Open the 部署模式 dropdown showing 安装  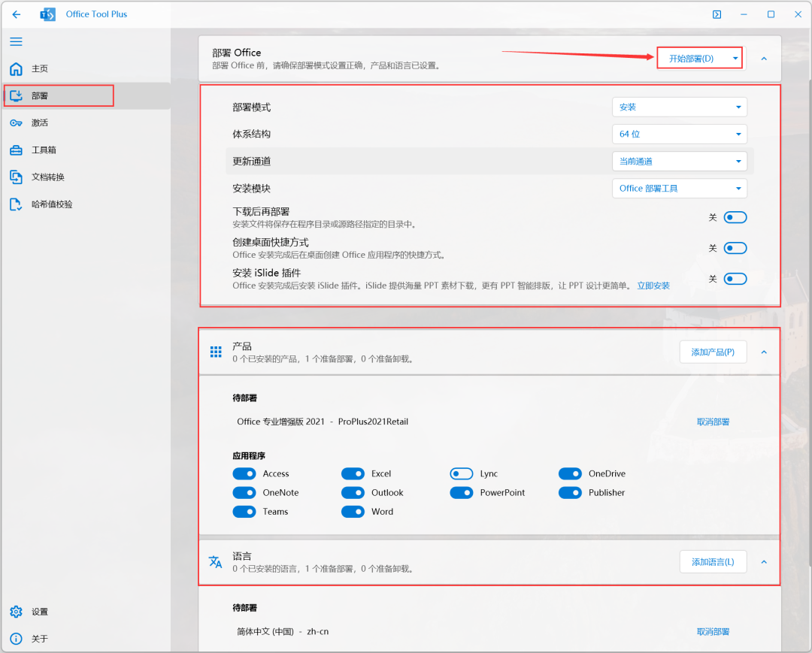coord(680,107)
